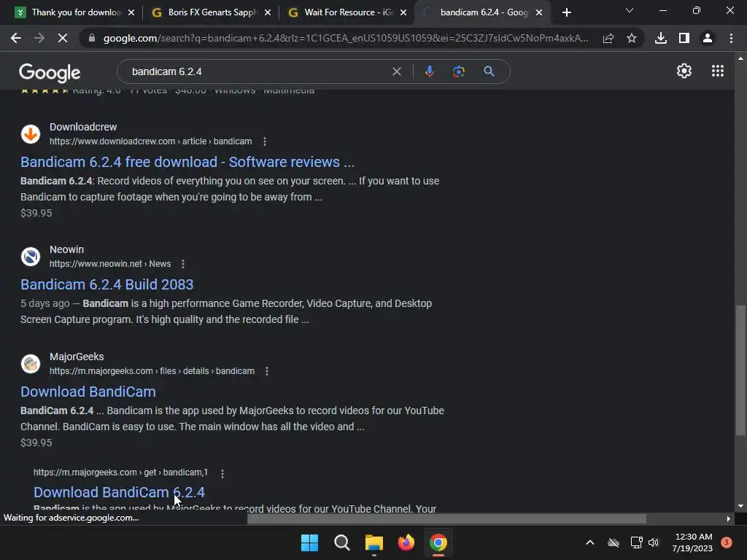Open options for the Downloadcrew result
This screenshot has height=560, width=747.
[x=265, y=141]
